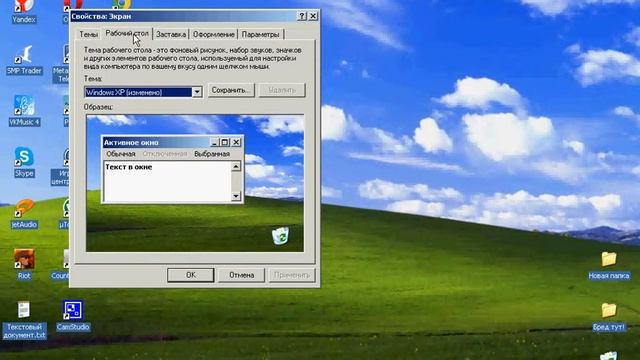This screenshot has height=360, width=640.
Task: Confirm with the OK button
Action: [191, 275]
